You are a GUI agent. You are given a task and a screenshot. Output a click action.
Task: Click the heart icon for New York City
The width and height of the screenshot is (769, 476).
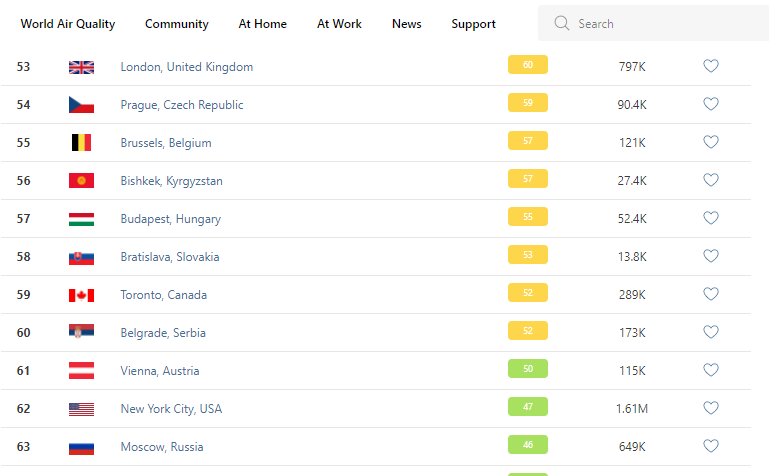[x=711, y=409]
